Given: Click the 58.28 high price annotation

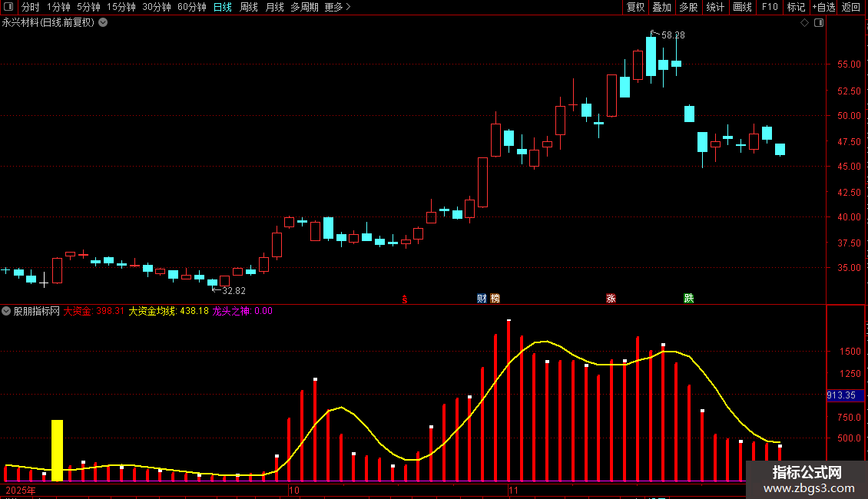Looking at the screenshot, I should (673, 35).
